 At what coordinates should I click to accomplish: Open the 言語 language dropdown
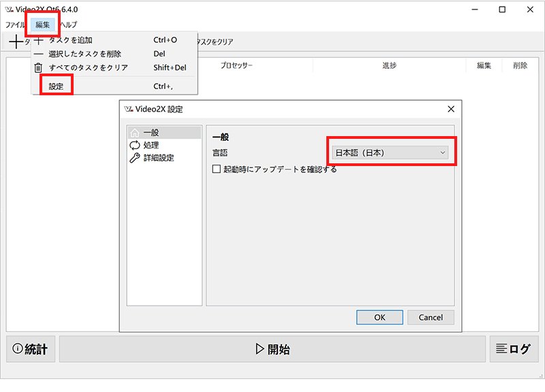(x=390, y=152)
